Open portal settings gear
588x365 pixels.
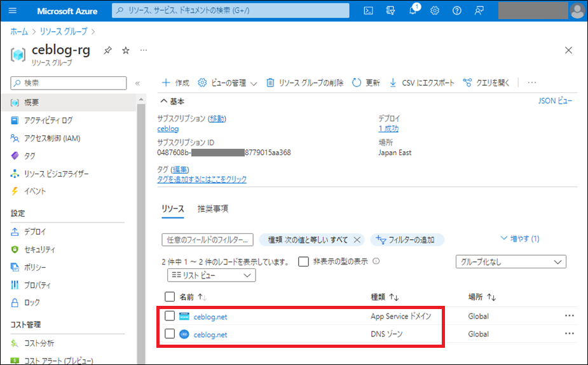435,11
